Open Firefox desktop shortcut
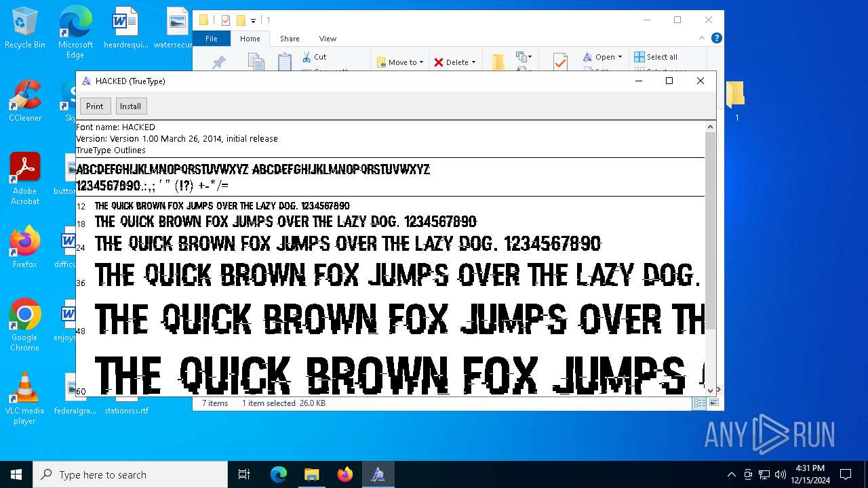Screen dimensions: 868x488 coord(25,247)
